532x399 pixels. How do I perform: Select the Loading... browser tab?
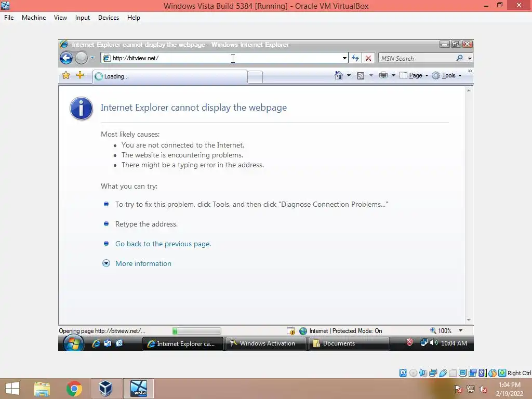coord(170,76)
